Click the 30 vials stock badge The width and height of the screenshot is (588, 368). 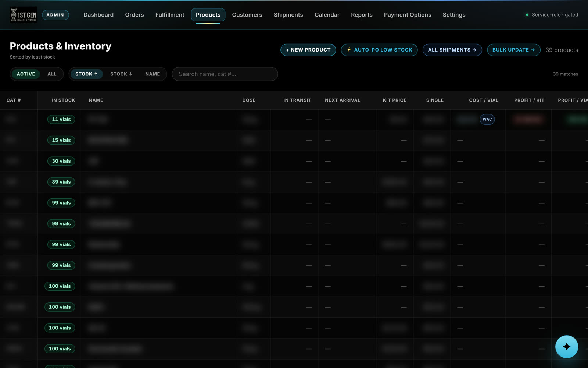[x=61, y=161]
